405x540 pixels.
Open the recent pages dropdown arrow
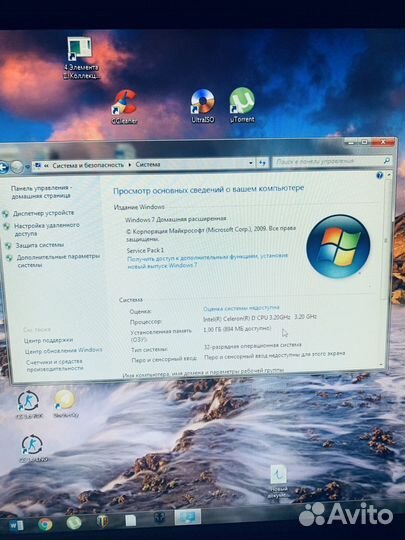[x=28, y=167]
